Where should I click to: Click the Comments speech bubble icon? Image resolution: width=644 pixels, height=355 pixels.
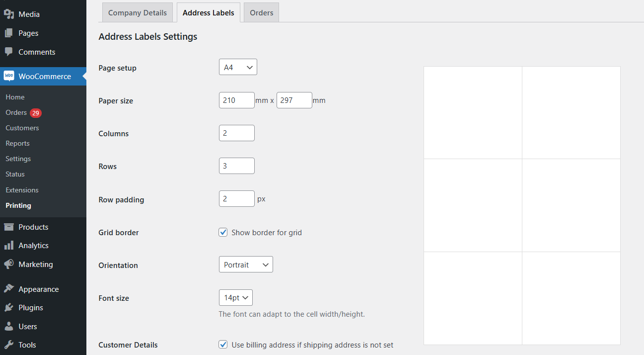pos(9,52)
